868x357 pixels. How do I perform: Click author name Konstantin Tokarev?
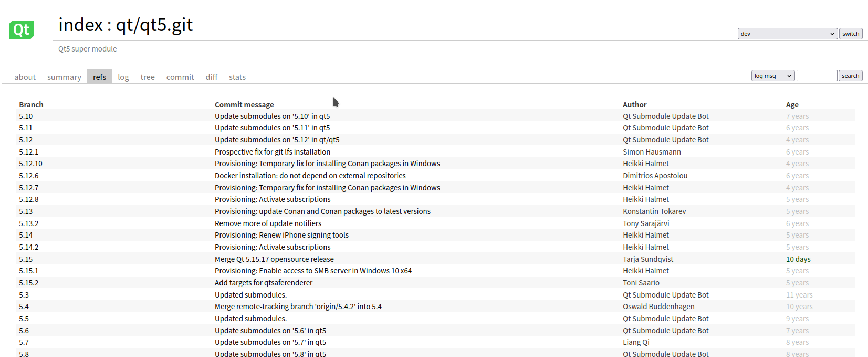pos(654,211)
